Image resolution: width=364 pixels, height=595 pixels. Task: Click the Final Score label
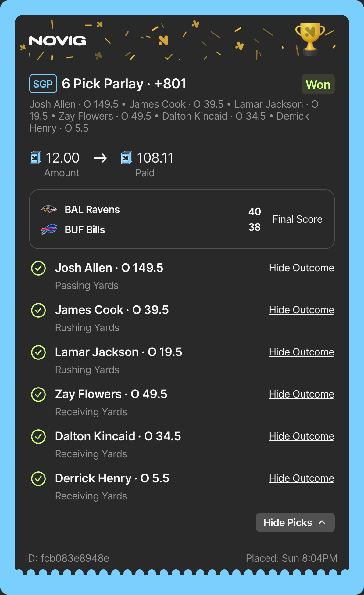point(297,219)
